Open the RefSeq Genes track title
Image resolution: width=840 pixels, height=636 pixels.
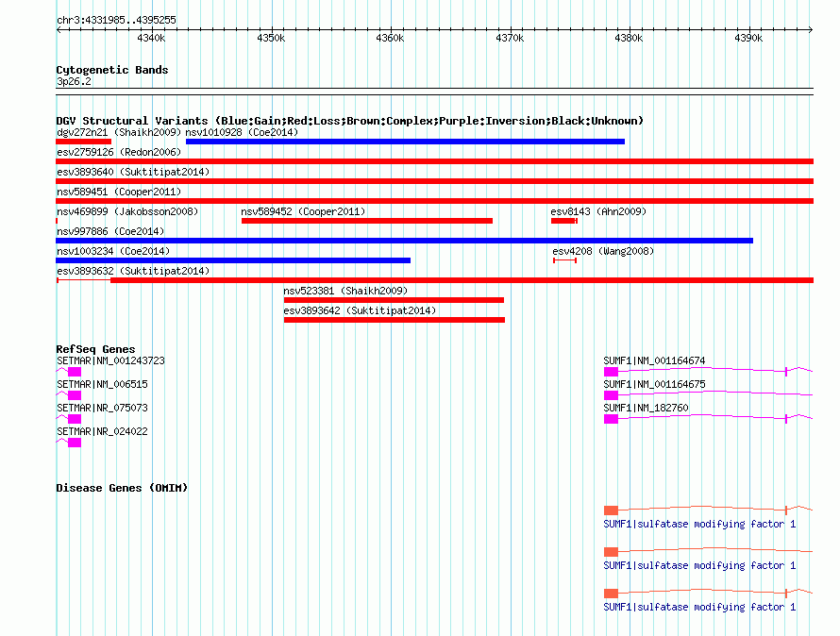(x=95, y=349)
